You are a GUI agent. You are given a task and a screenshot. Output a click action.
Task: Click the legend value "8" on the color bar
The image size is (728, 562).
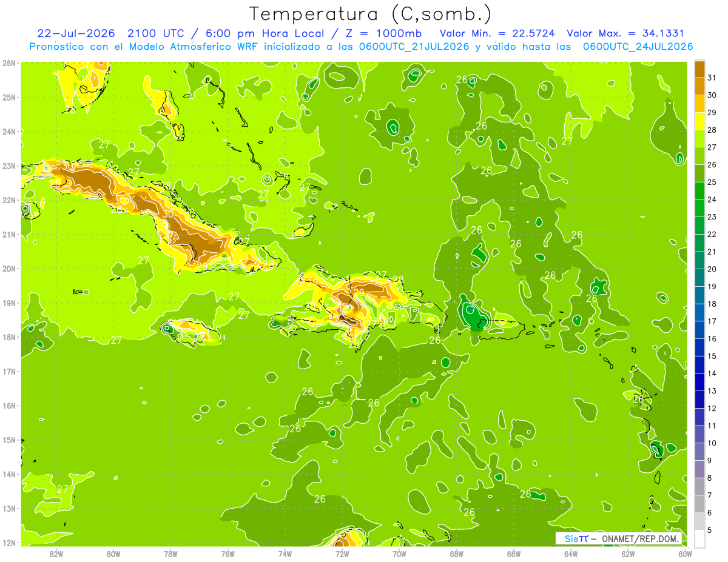coord(710,478)
